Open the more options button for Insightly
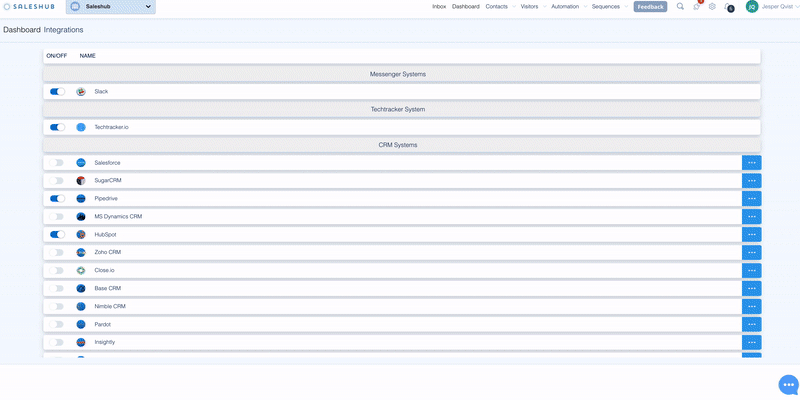800x400 pixels. coord(752,342)
